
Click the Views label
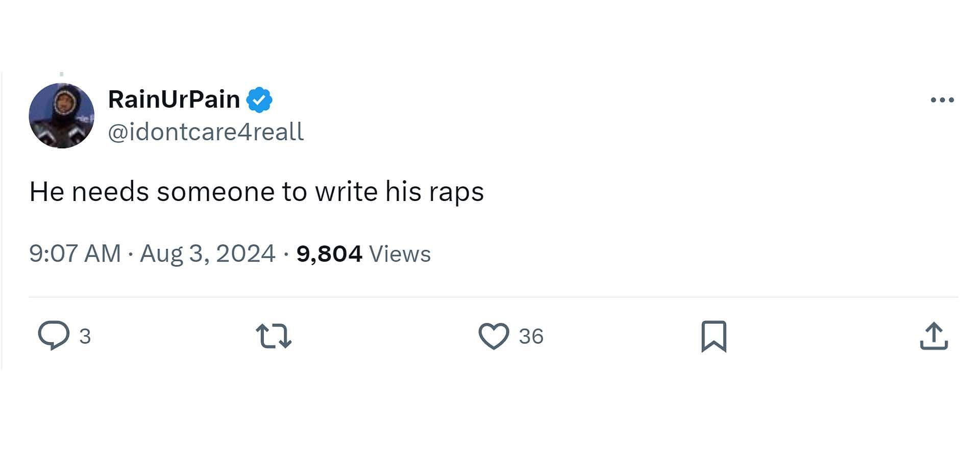[400, 254]
